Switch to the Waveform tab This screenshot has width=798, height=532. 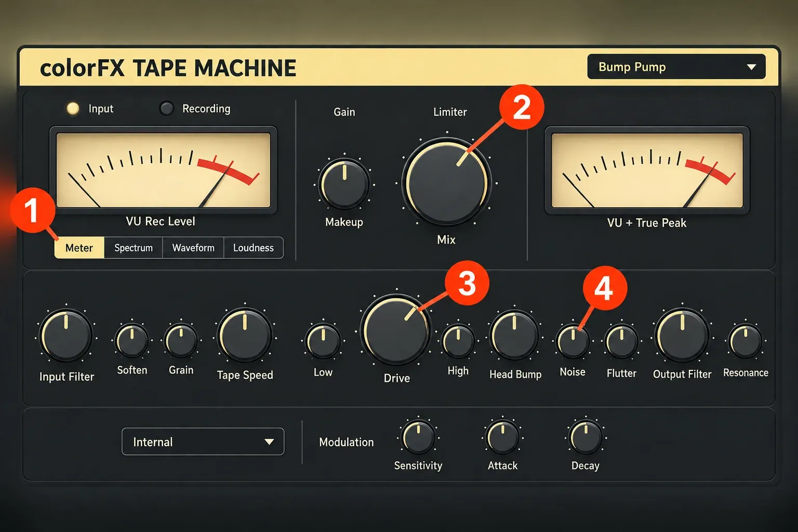coord(193,248)
